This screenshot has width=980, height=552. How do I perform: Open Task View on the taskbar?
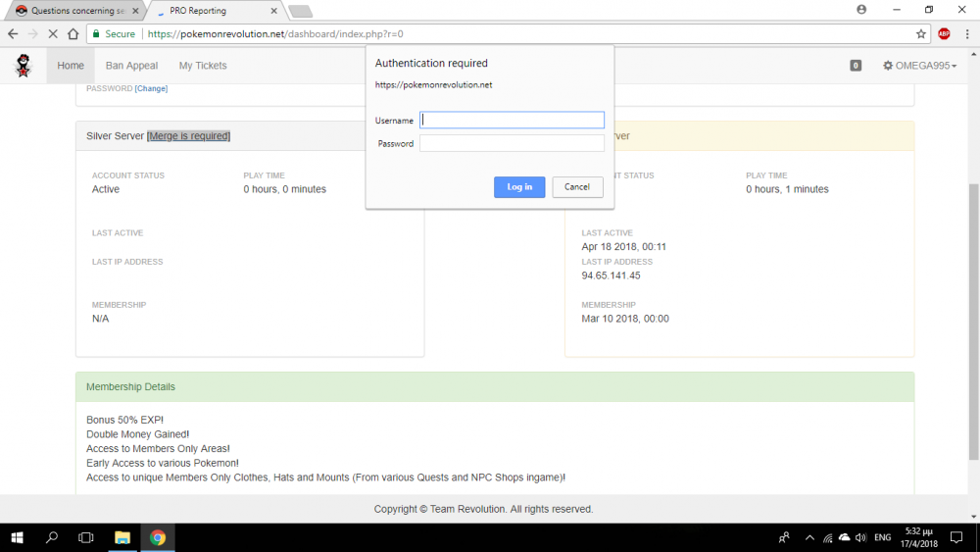[85, 537]
